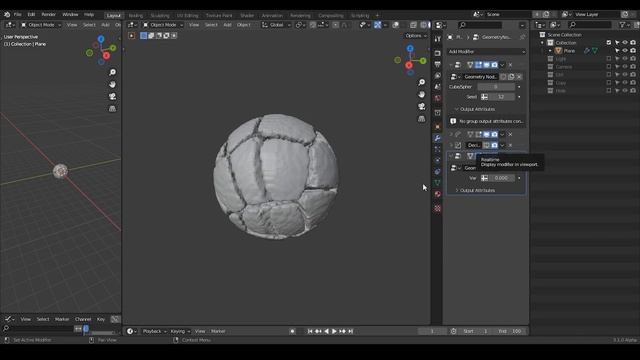The width and height of the screenshot is (640, 360).
Task: Duplicate the Geometry Nodes node group
Action: coord(511,77)
